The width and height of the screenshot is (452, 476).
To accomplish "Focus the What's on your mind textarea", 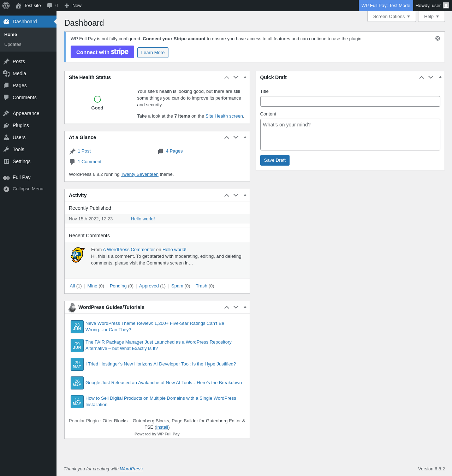I will click(350, 135).
